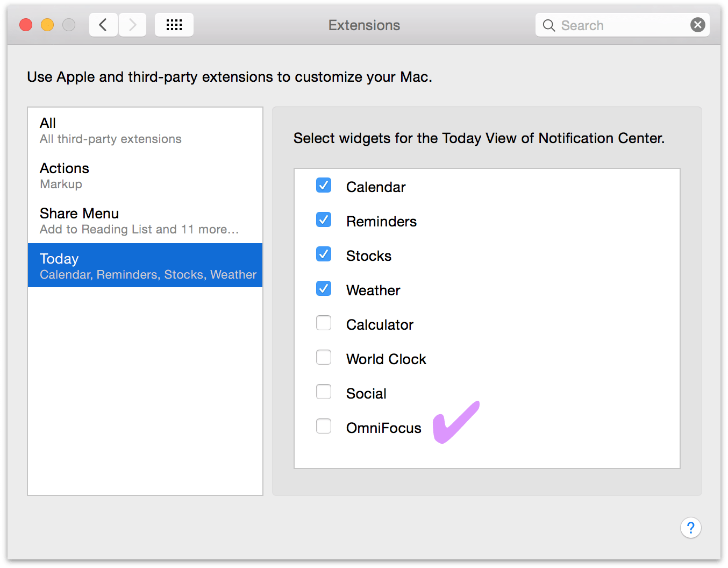The image size is (728, 568).
Task: Click the Weather widget label
Action: [373, 290]
